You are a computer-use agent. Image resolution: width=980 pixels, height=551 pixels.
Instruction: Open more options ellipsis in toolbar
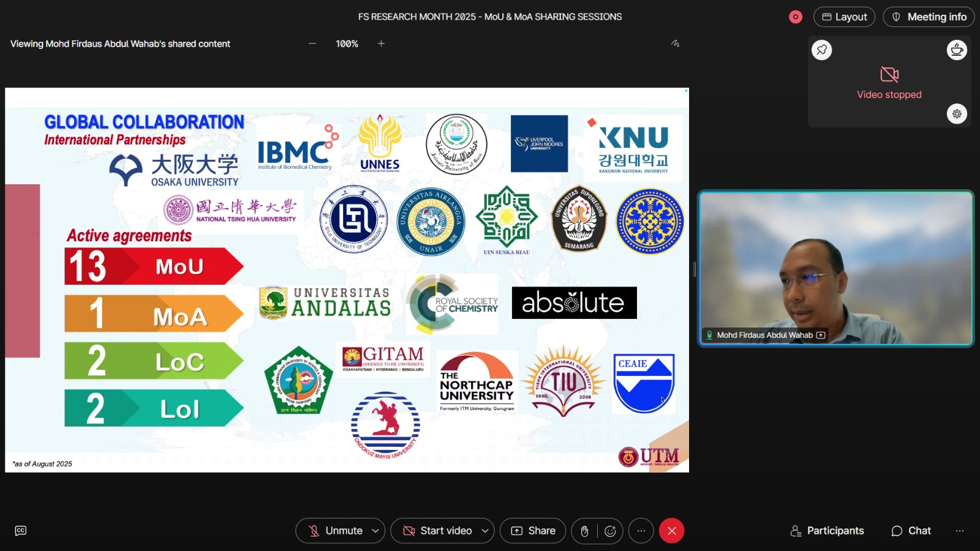coord(641,531)
